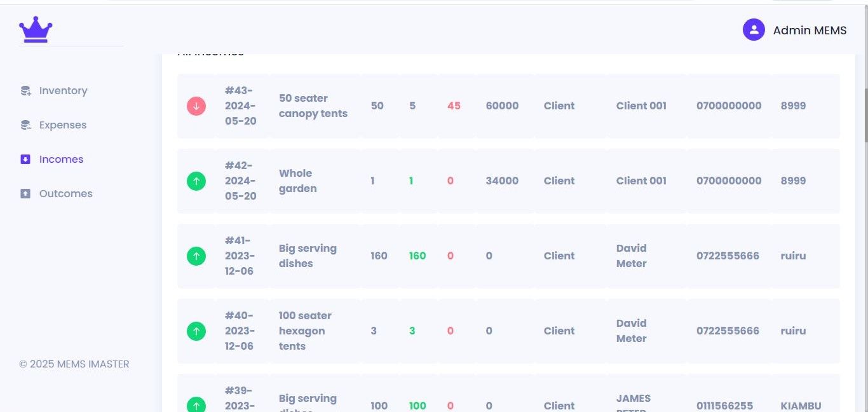Click the Inventory sidebar icon
The width and height of the screenshot is (868, 412).
pos(25,91)
